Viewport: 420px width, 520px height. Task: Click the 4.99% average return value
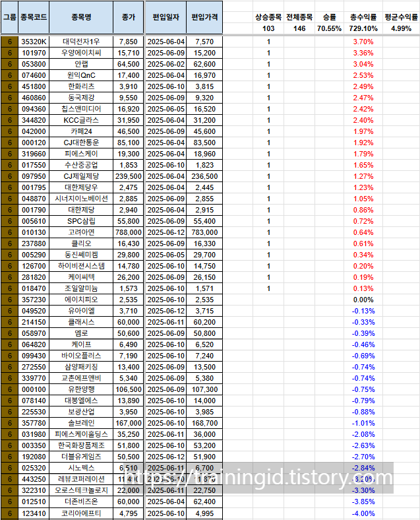401,28
